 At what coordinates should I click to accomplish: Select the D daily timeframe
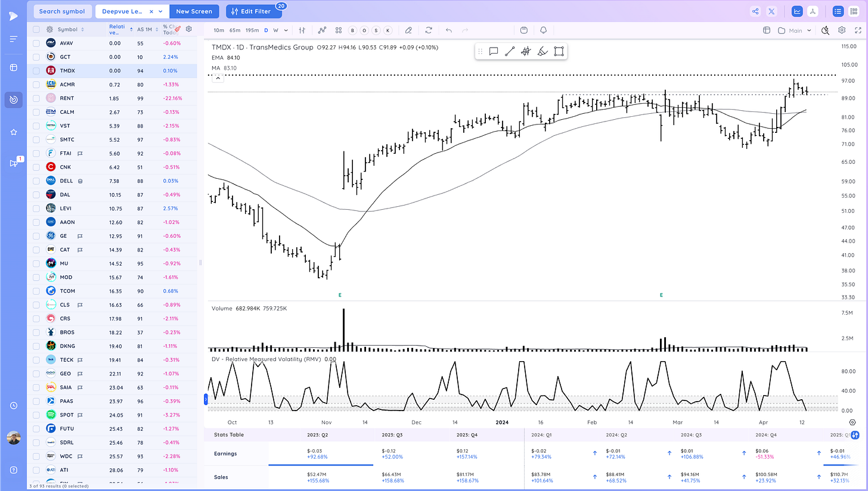[x=266, y=30]
